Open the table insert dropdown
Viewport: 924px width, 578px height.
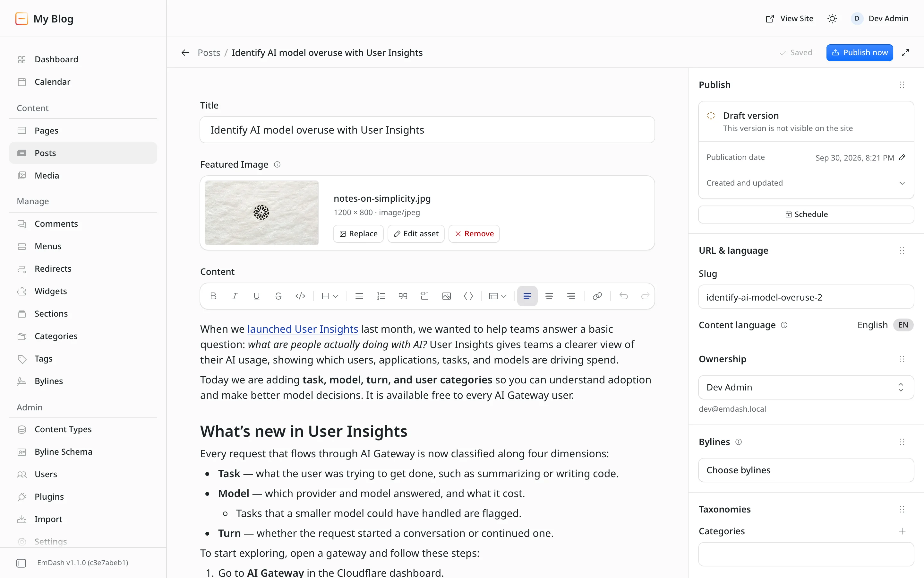[498, 296]
